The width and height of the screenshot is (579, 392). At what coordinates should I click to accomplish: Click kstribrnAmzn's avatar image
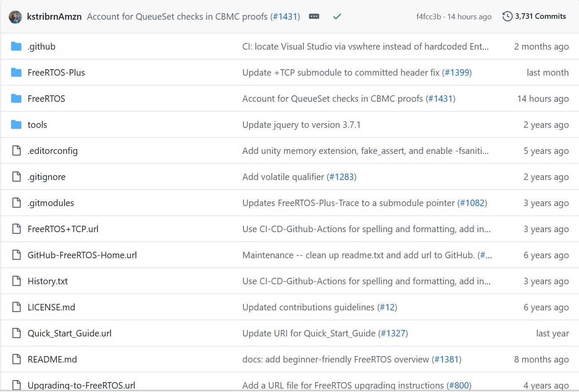pyautogui.click(x=16, y=17)
